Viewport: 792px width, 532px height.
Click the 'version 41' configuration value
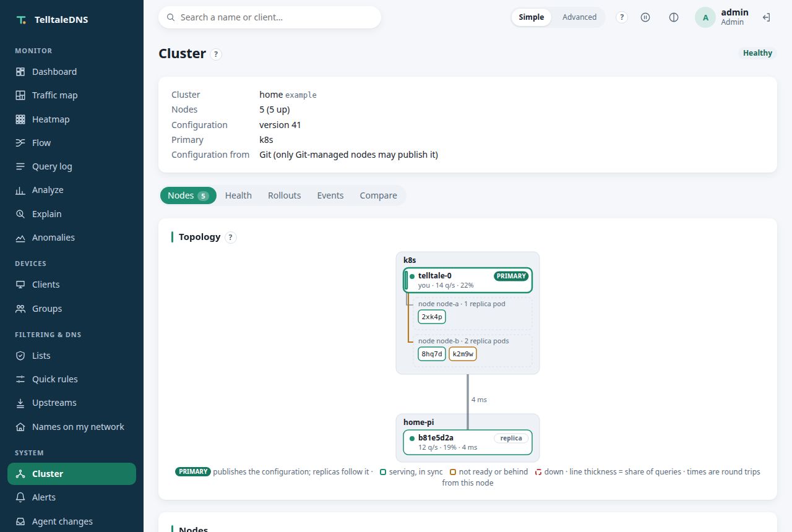tap(280, 125)
